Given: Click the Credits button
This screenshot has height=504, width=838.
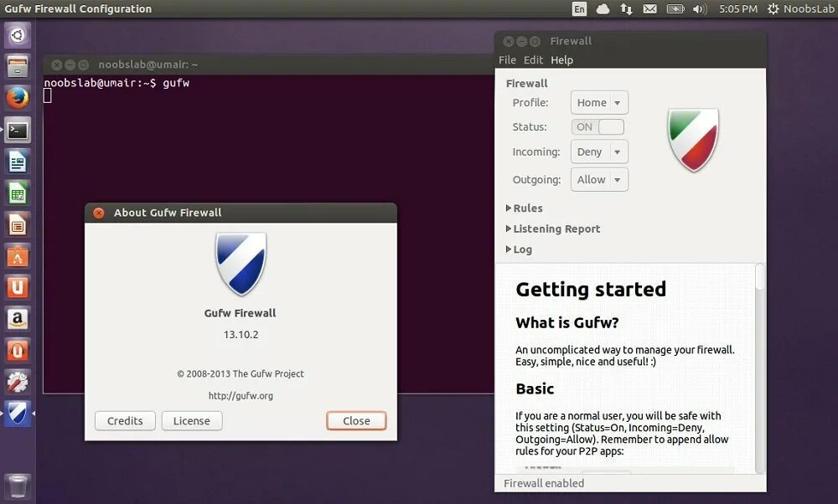Looking at the screenshot, I should (125, 421).
